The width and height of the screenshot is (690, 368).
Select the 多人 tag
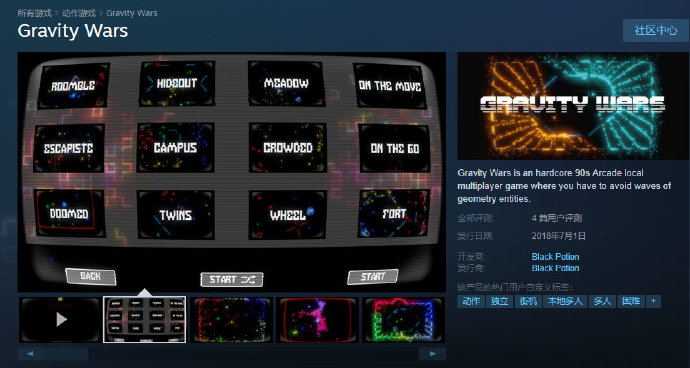(602, 302)
